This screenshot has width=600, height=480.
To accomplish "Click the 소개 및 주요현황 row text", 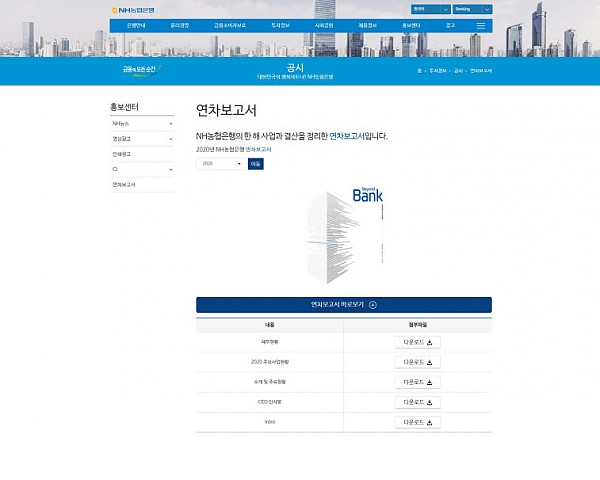I will [x=270, y=382].
